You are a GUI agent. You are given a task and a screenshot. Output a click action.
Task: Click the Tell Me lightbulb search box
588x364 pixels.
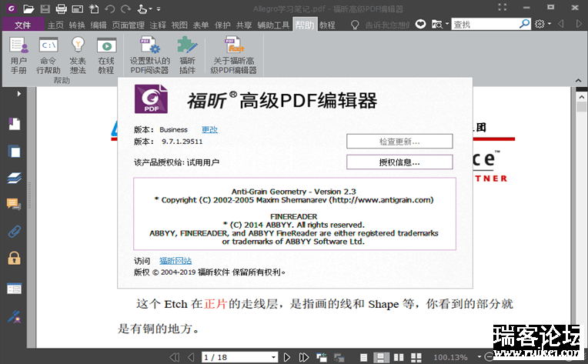pyautogui.click(x=380, y=25)
